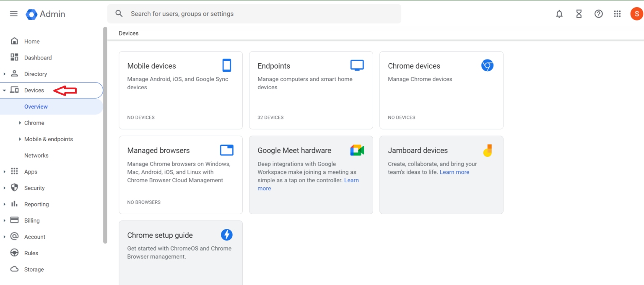Expand the Chrome sidebar section
The image size is (644, 285).
coord(20,122)
